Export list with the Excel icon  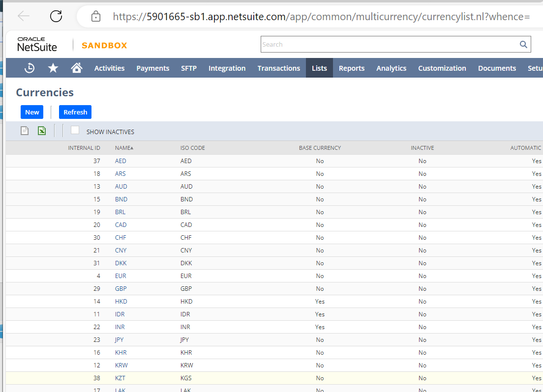42,131
